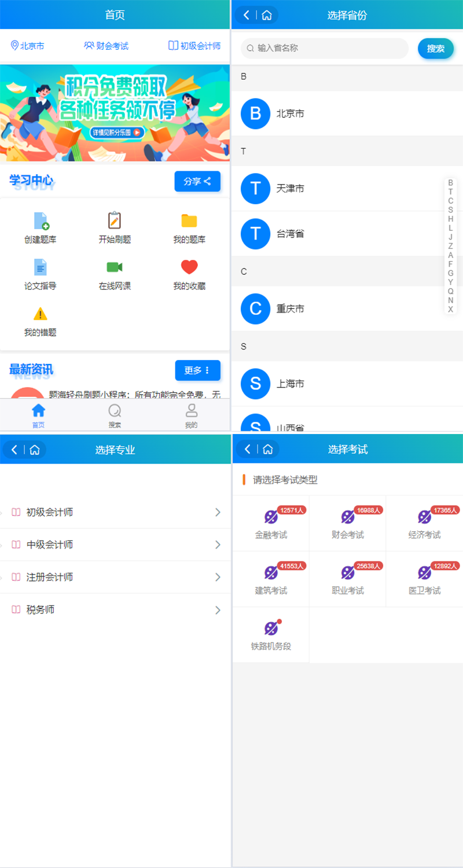This screenshot has width=463, height=868.
Task: Select the 铁路机务段 exam icon
Action: tap(271, 628)
